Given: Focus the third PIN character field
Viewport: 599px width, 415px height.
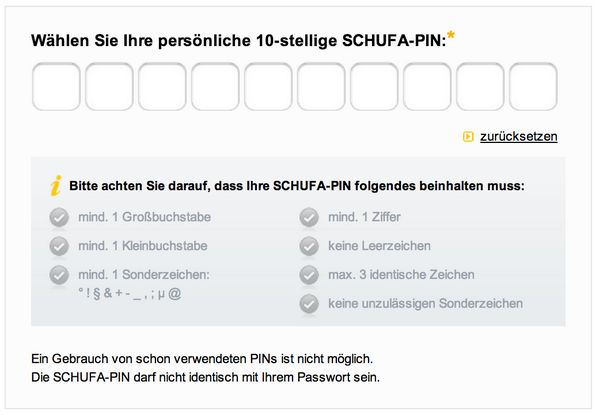Looking at the screenshot, I should tap(162, 87).
